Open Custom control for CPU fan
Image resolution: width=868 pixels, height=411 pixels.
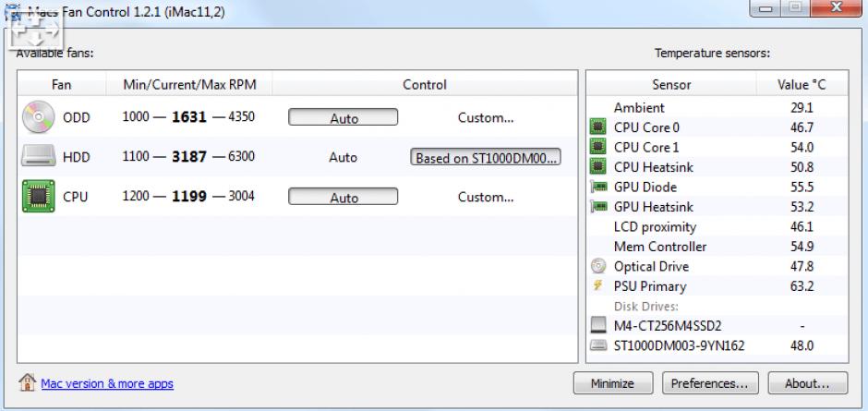[x=486, y=198]
